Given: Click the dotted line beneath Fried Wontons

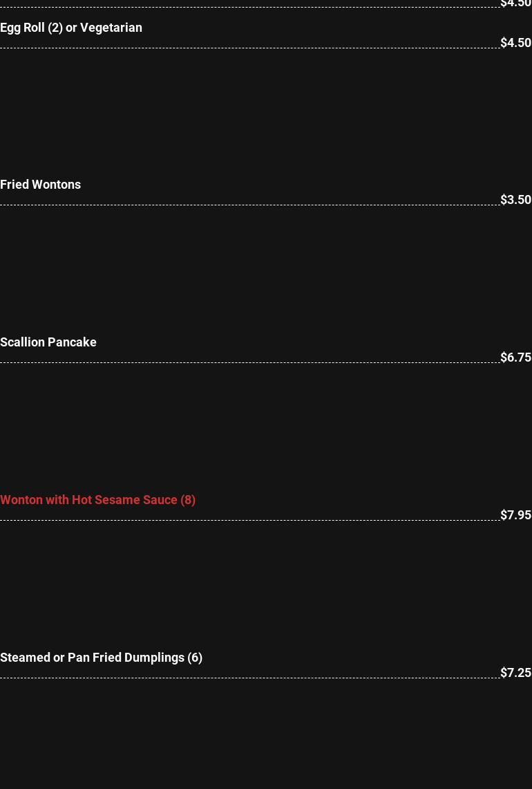Looking at the screenshot, I should pyautogui.click(x=249, y=205).
